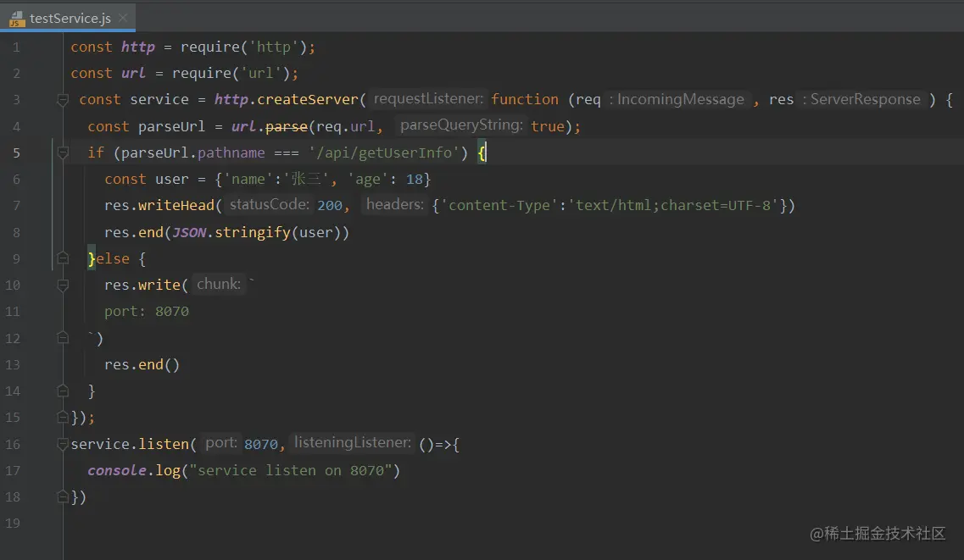Image resolution: width=964 pixels, height=560 pixels.
Task: Click the '张三' name string on line 6
Action: pyautogui.click(x=306, y=180)
